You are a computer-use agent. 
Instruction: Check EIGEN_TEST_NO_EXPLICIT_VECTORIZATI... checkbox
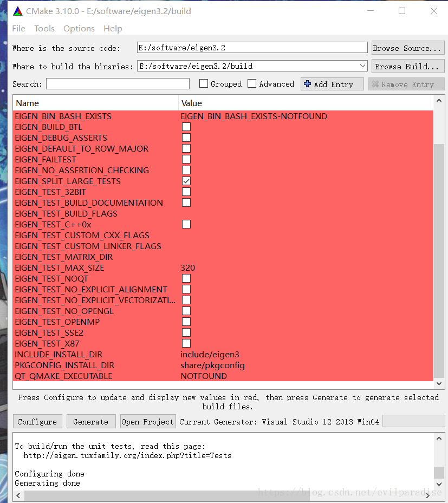point(186,301)
